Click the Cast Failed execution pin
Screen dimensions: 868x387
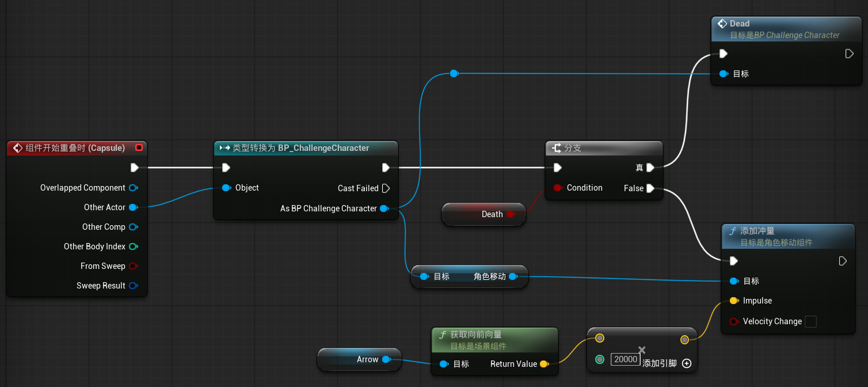[x=386, y=188]
